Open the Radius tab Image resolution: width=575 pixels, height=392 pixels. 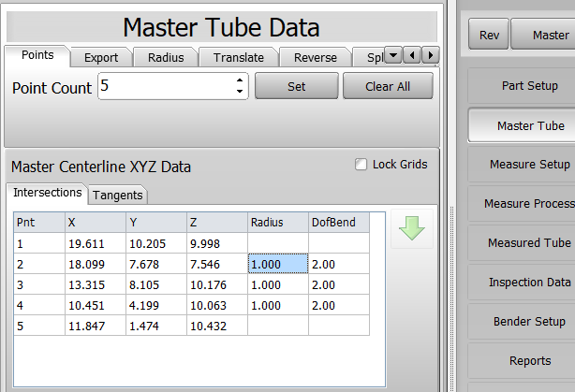click(x=166, y=57)
